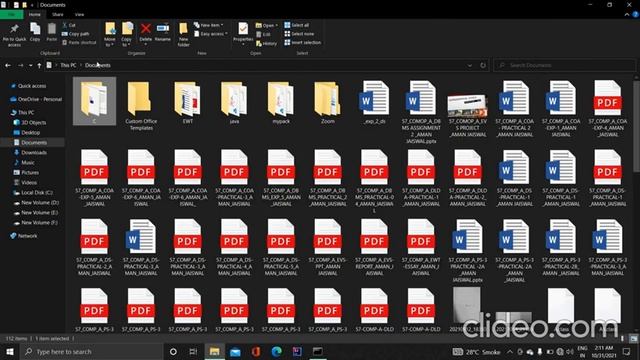640x360 pixels.
Task: Click Copy path in Clipboard group
Action: (x=76, y=34)
